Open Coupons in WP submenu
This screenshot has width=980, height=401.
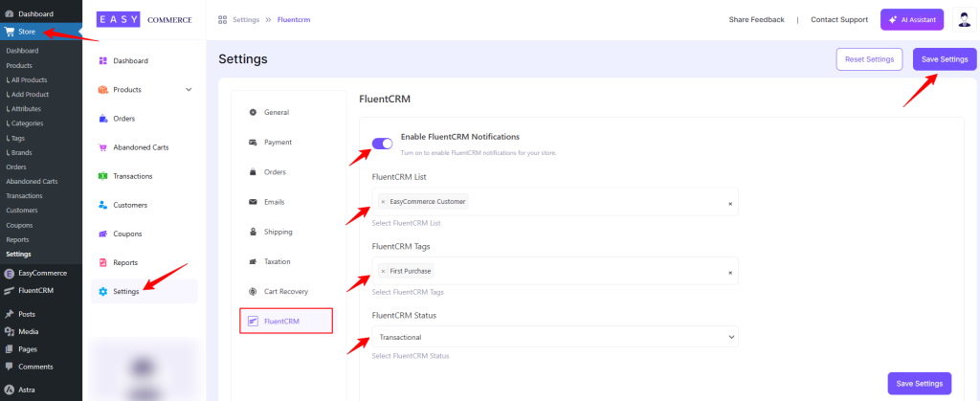(x=19, y=225)
